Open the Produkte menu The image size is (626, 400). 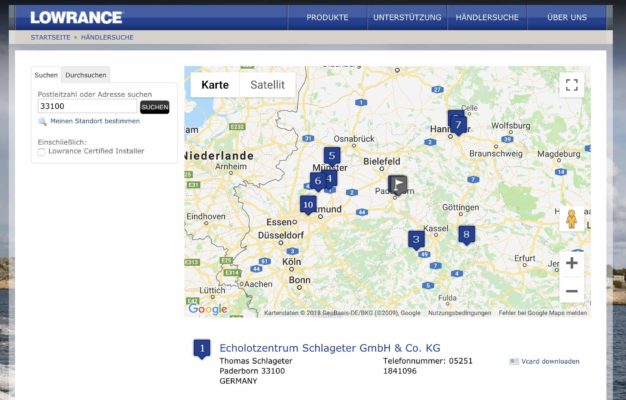click(327, 18)
